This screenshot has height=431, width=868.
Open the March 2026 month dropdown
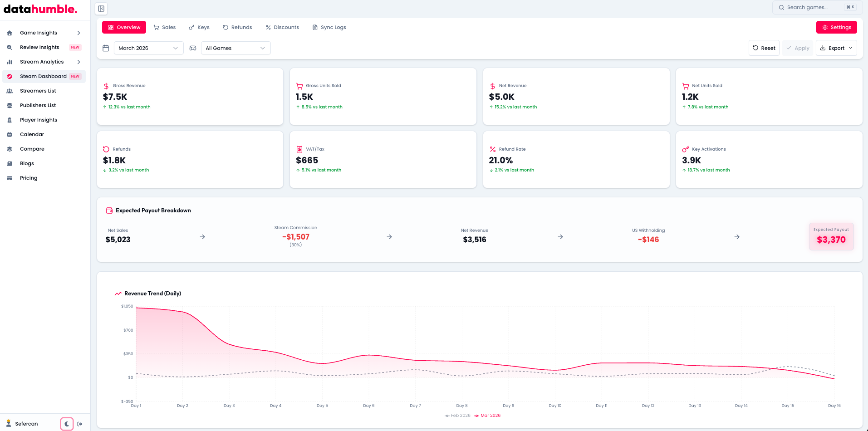148,48
